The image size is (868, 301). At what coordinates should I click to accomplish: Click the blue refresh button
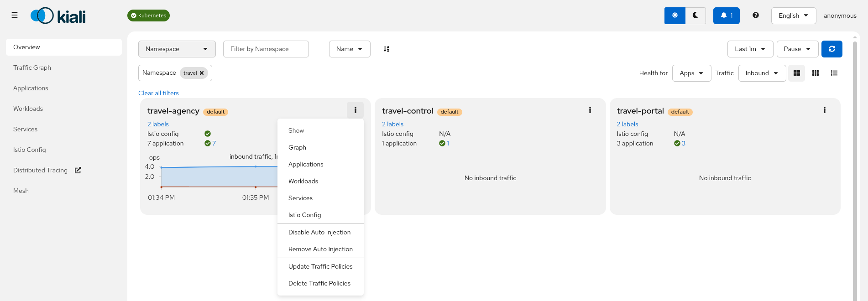pyautogui.click(x=831, y=49)
